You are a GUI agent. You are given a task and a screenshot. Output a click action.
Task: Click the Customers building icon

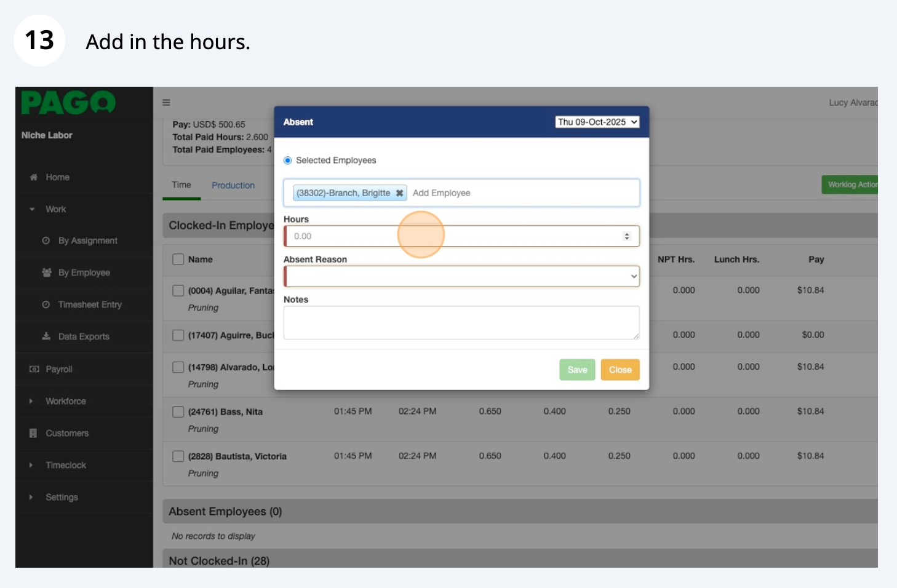(34, 433)
